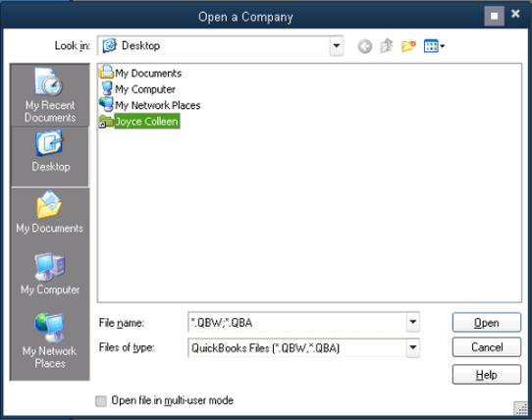Open My Computer from places bar
The width and height of the screenshot is (532, 420).
point(50,274)
